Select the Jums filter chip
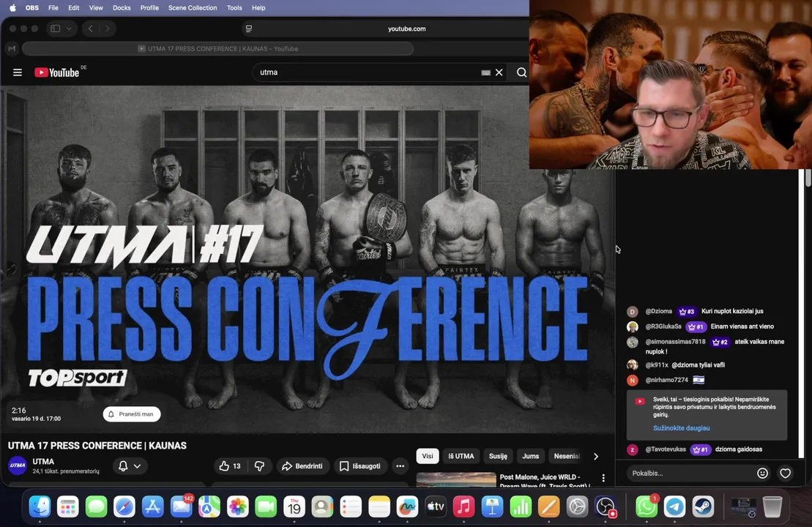The width and height of the screenshot is (812, 527). pyautogui.click(x=530, y=456)
